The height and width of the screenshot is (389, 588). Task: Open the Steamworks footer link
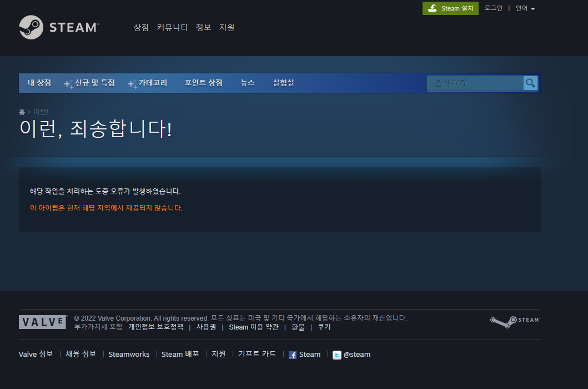129,355
